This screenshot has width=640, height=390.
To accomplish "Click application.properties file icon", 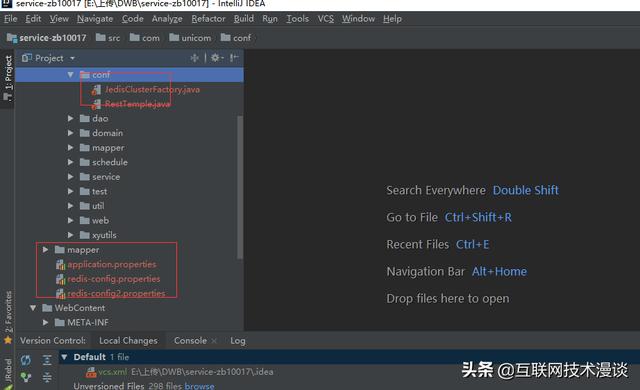I will (60, 265).
